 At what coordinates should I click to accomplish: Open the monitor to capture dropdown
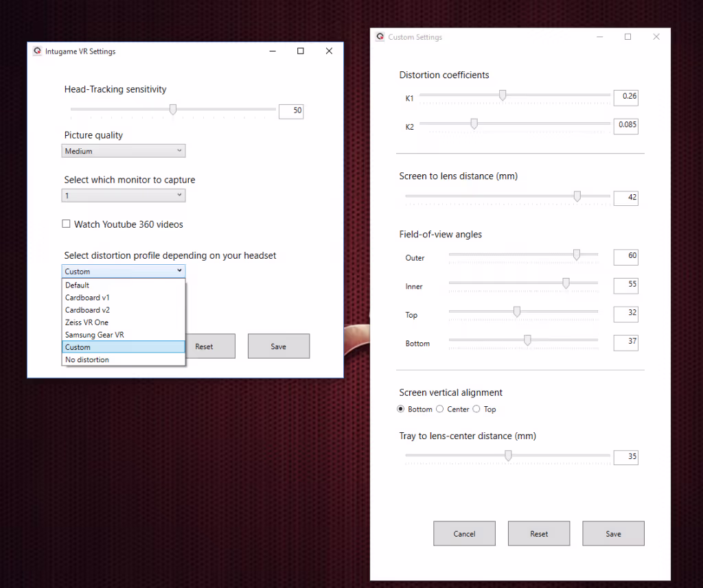(124, 196)
